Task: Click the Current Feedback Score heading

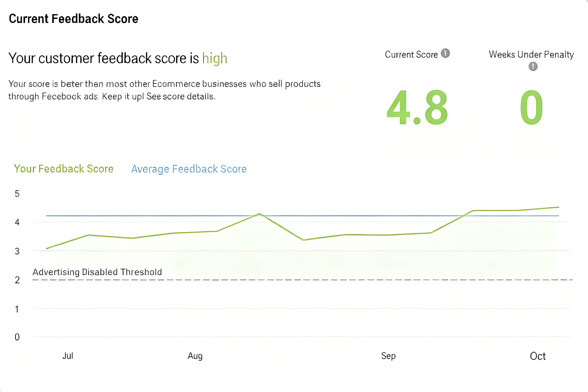Action: [73, 19]
